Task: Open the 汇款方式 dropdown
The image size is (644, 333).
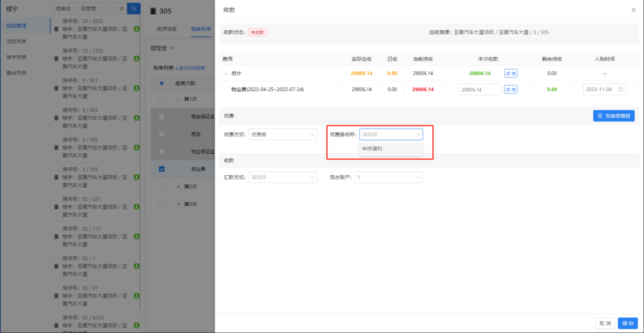Action: pyautogui.click(x=282, y=177)
